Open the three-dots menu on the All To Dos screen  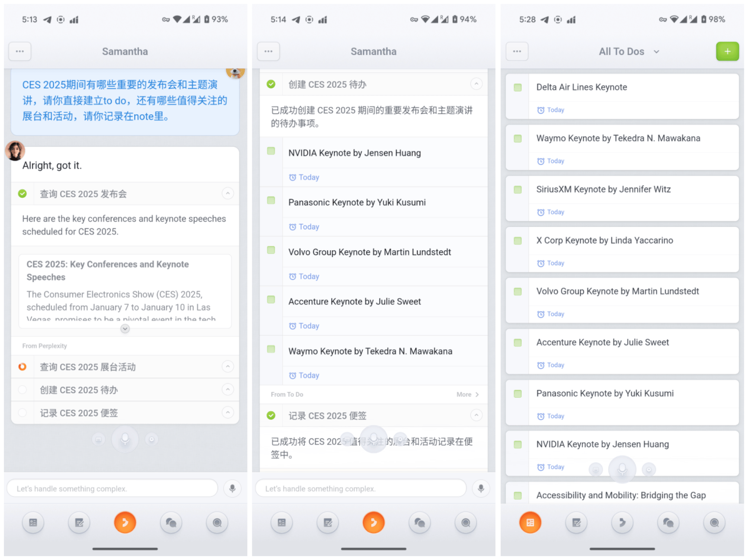point(517,51)
